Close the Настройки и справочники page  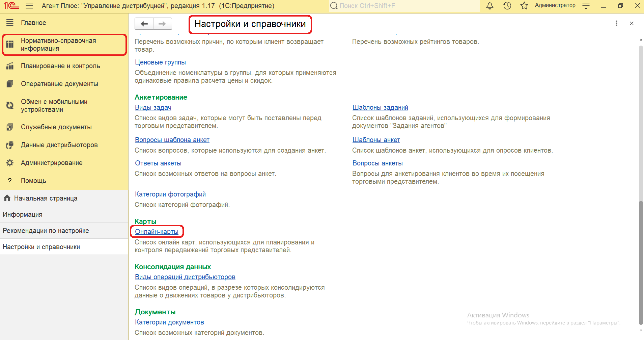632,23
